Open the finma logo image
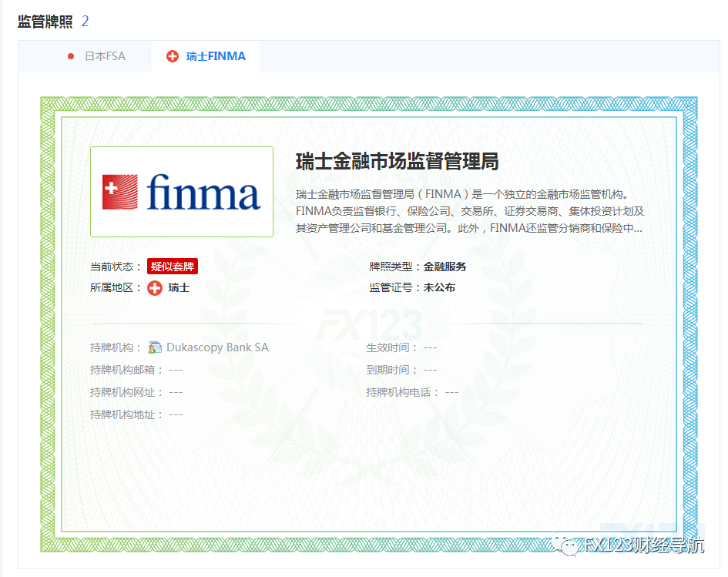 point(182,192)
